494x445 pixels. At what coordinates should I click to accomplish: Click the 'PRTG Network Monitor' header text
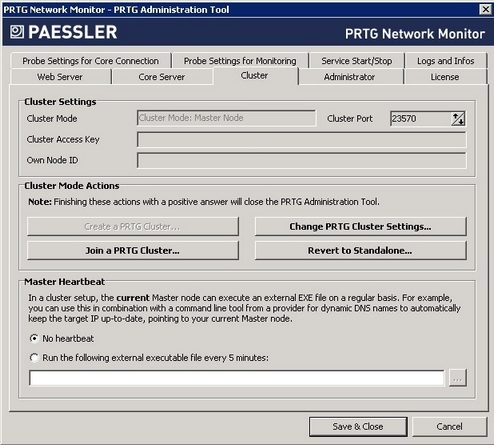point(415,34)
